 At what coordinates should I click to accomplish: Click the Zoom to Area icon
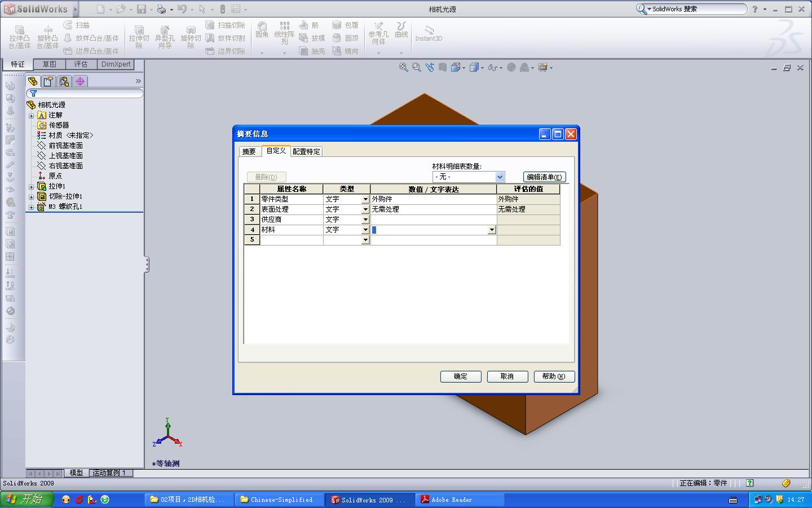pyautogui.click(x=417, y=67)
